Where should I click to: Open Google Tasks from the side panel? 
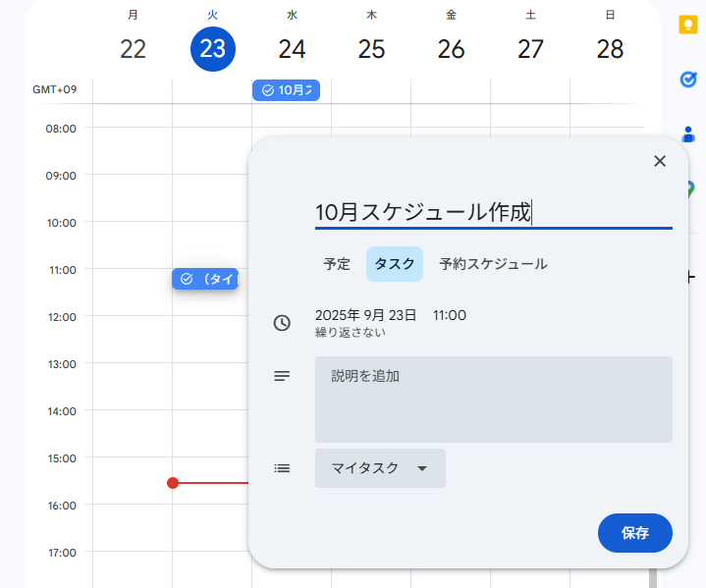[688, 80]
